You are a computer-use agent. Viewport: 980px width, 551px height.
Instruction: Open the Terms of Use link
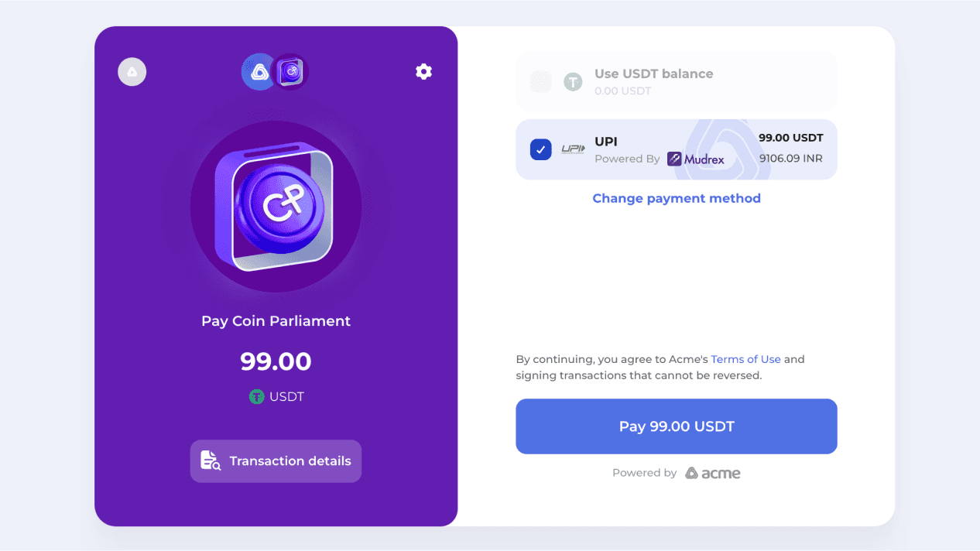[x=746, y=359]
